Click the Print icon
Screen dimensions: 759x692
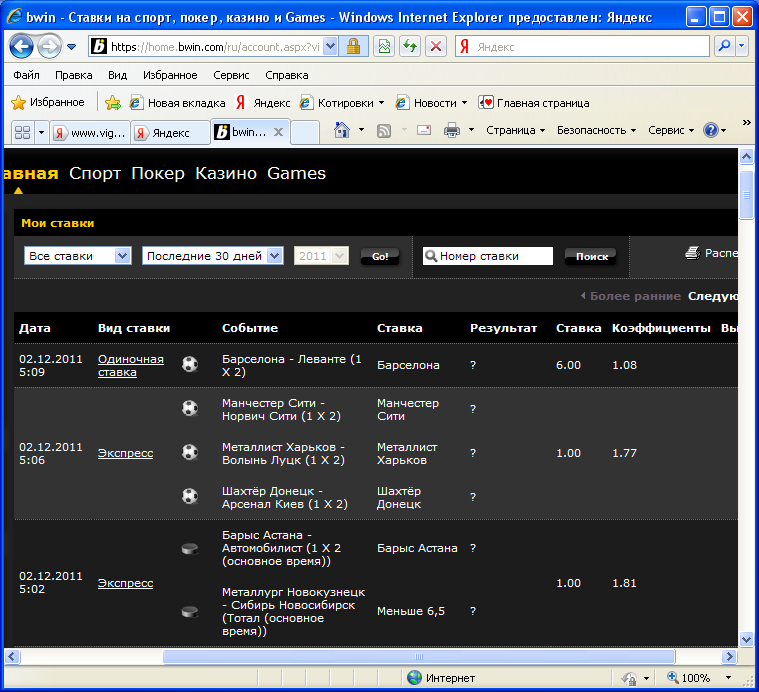(452, 130)
